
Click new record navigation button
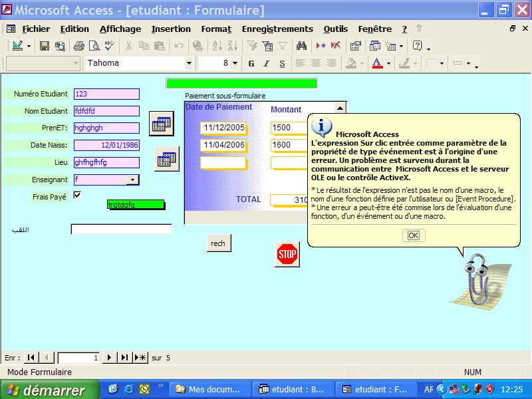[140, 357]
